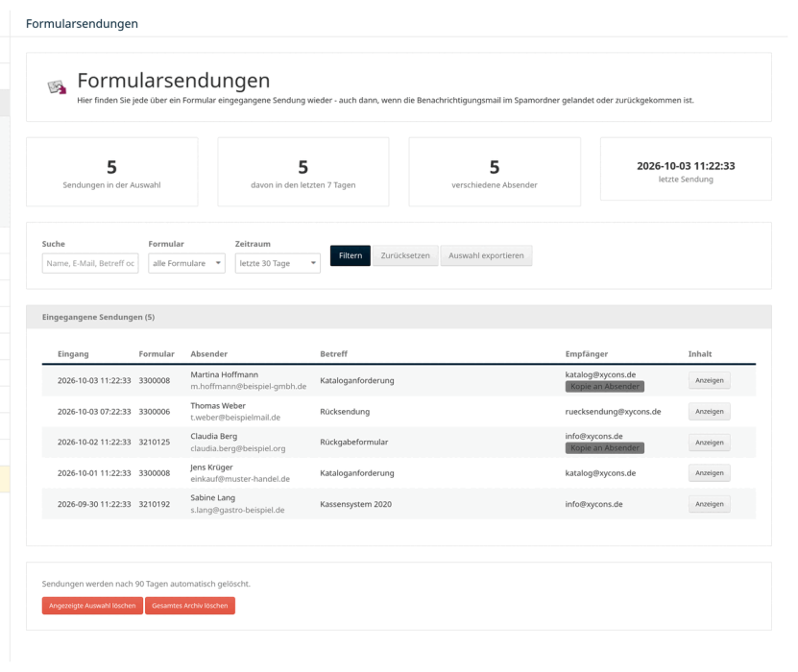Viewport: 798px width, 672px height.
Task: Click the name Sabine Lang
Action: coord(213,498)
